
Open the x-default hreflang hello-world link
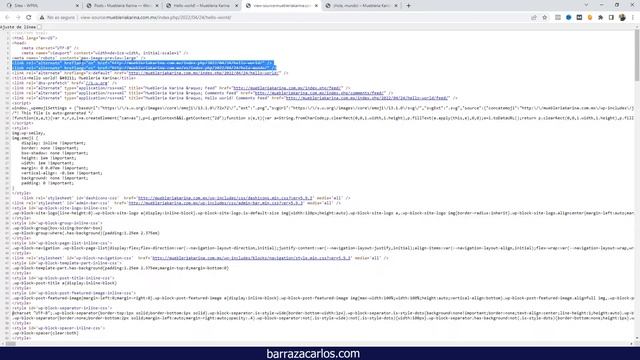click(204, 73)
